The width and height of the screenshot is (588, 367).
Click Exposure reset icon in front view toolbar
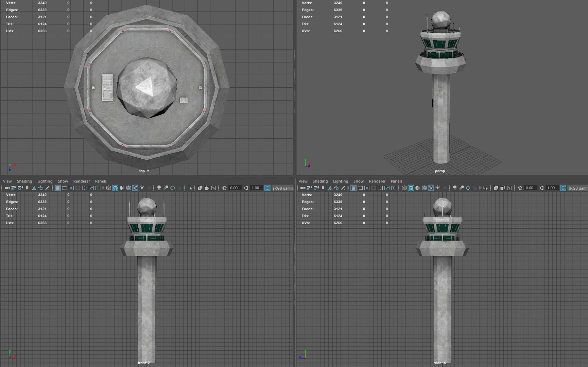pos(224,188)
